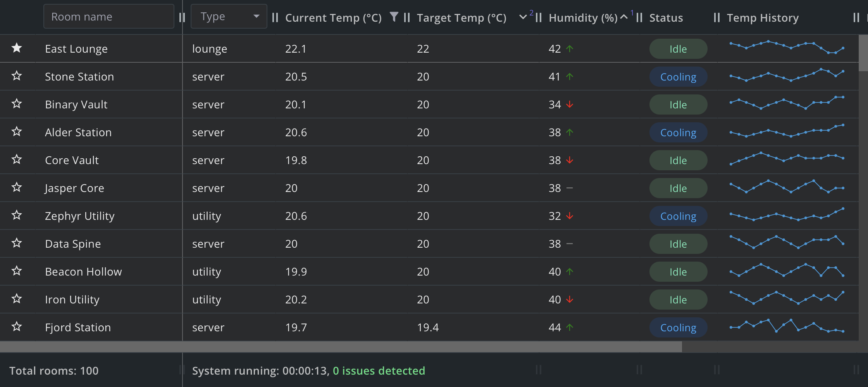The width and height of the screenshot is (868, 387).
Task: Click the Room name search field
Action: [108, 16]
